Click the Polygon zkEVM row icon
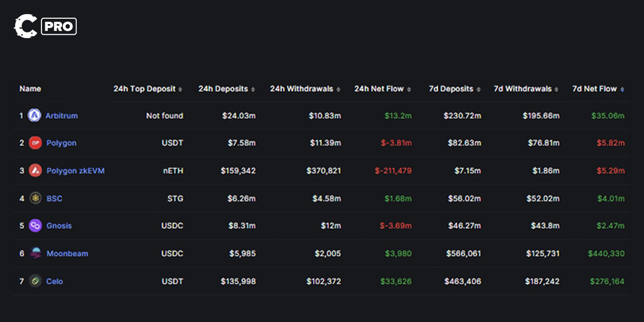Image resolution: width=644 pixels, height=322 pixels. pos(35,170)
